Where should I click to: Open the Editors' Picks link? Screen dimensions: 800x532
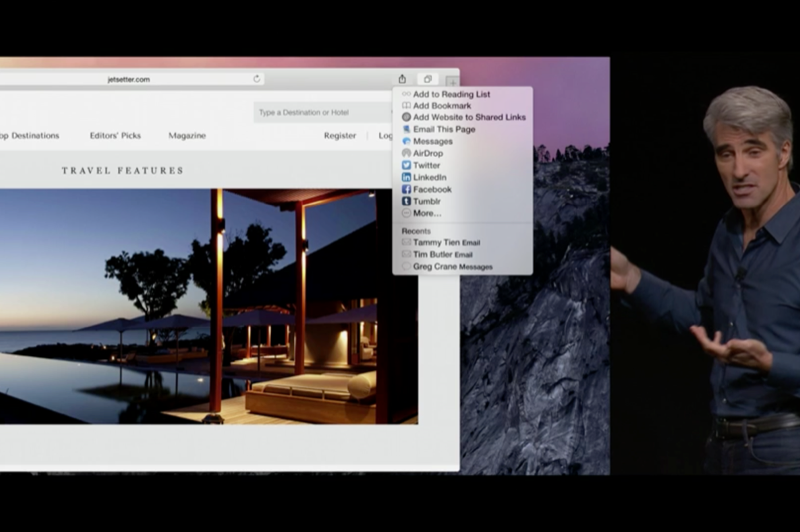point(115,135)
